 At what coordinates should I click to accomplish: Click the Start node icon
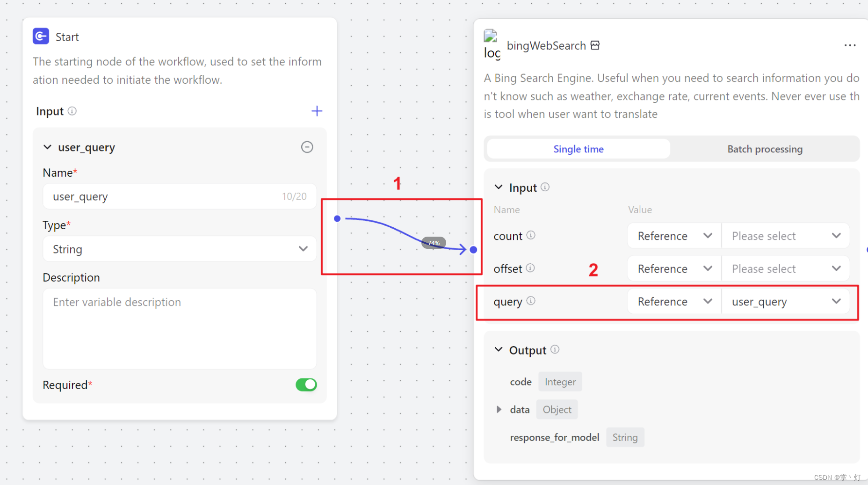(41, 36)
